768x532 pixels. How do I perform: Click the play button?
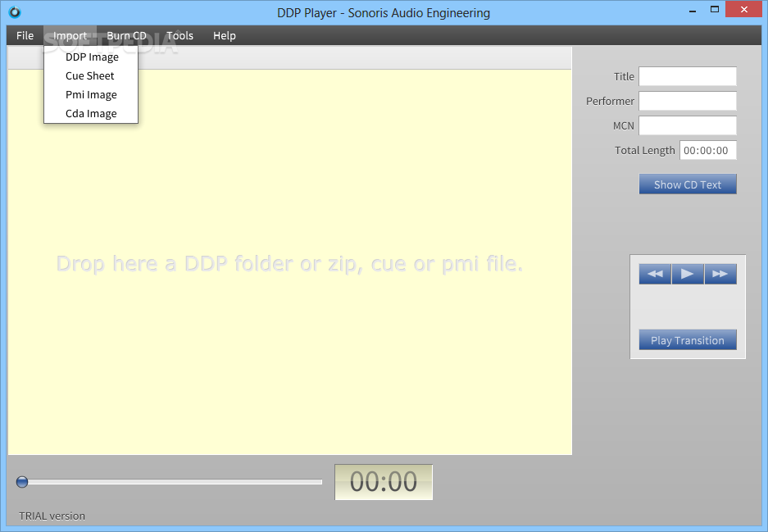[688, 274]
